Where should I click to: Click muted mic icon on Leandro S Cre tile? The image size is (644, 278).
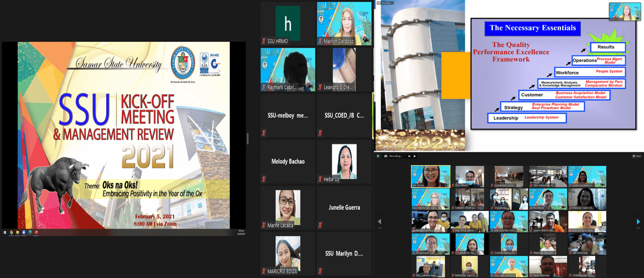(x=320, y=87)
